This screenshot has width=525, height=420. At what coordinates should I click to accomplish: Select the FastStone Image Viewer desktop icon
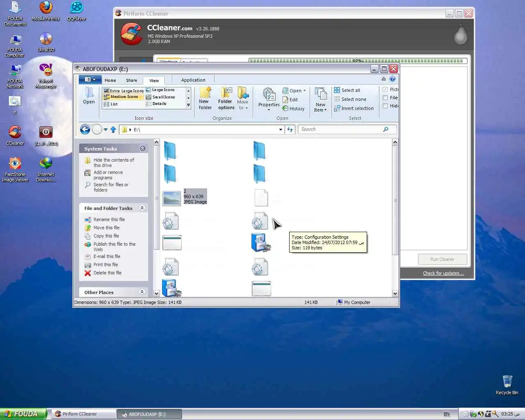15,169
